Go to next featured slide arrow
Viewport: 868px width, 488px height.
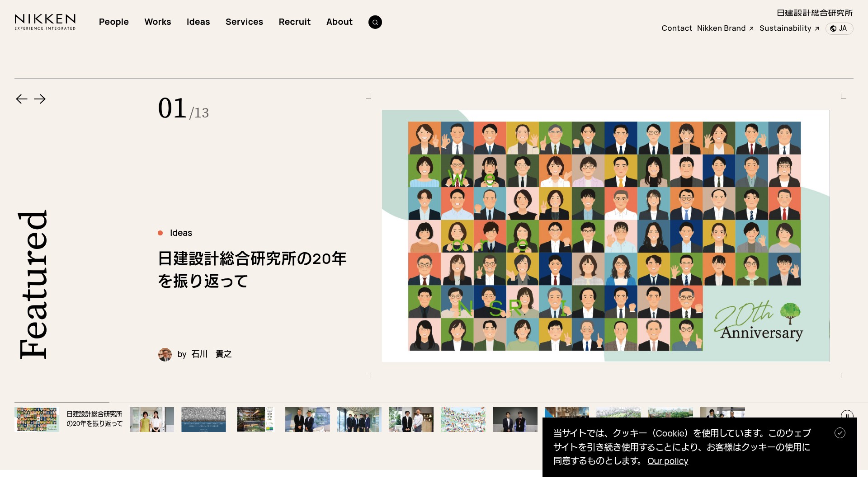tap(40, 99)
